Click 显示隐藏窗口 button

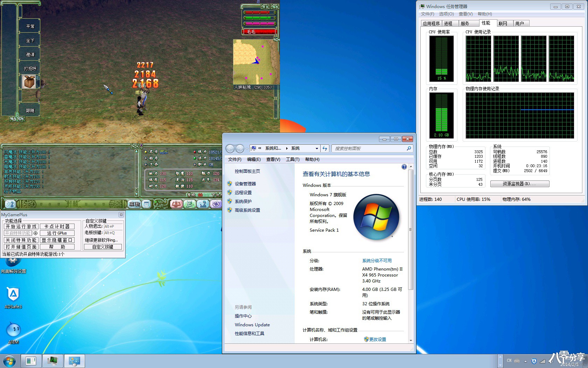click(x=57, y=240)
